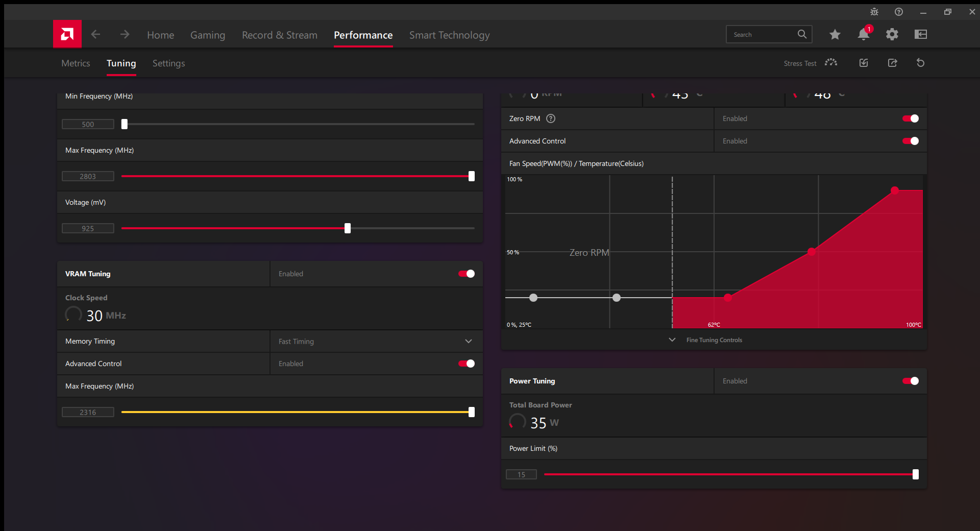Toggle VRAM Advanced Control switch
The width and height of the screenshot is (980, 531).
(x=467, y=364)
